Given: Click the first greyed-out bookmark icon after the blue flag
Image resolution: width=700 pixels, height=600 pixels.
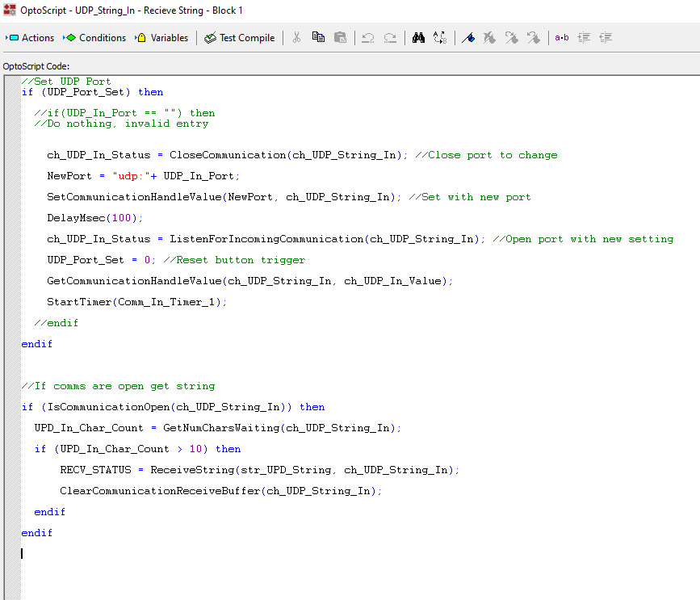Looking at the screenshot, I should click(x=490, y=37).
